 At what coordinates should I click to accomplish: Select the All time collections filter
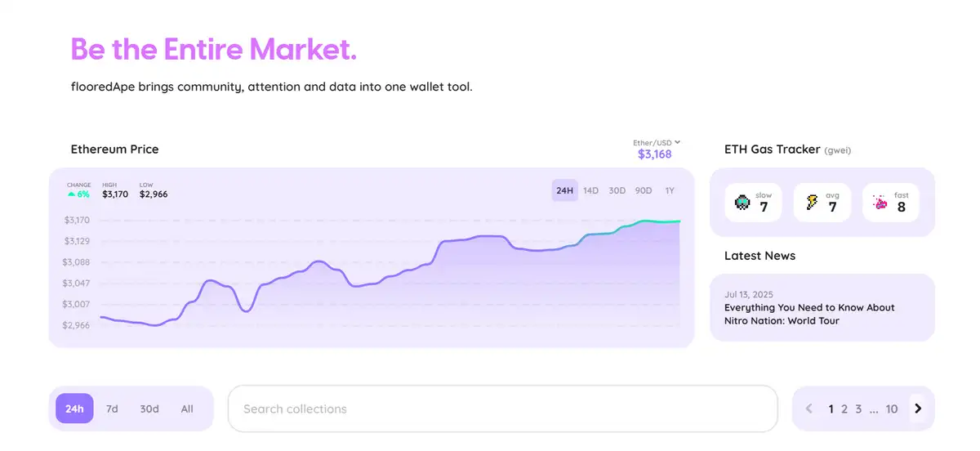(187, 409)
